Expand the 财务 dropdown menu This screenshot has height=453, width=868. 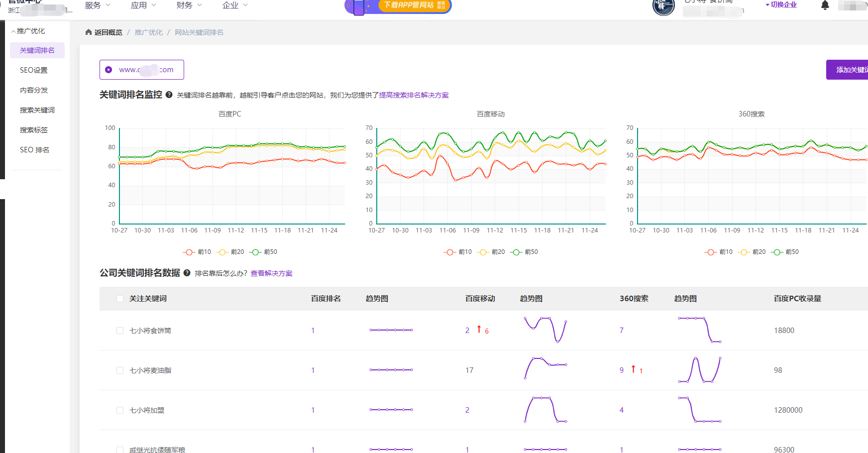(188, 5)
